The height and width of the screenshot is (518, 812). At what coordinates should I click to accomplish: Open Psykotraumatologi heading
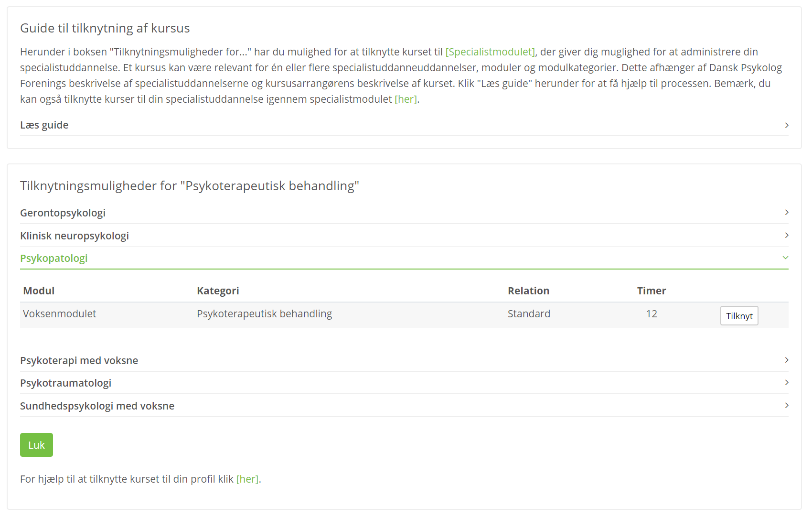[404, 383]
